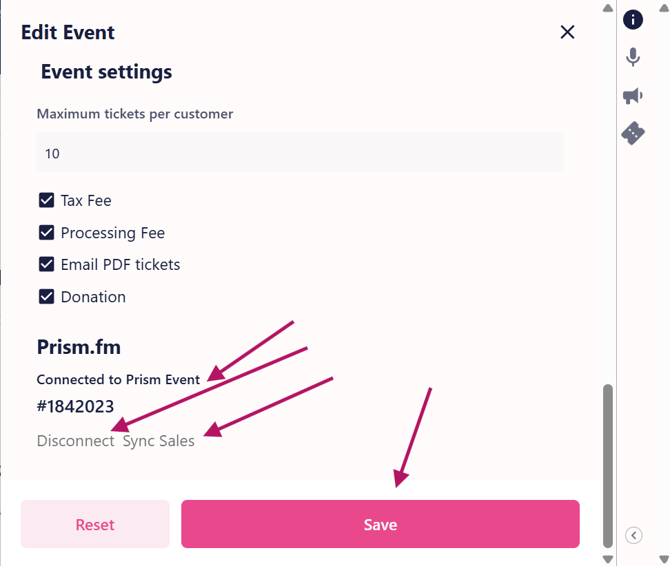Select the ticket icon in the sidebar
The height and width of the screenshot is (566, 670).
[633, 133]
